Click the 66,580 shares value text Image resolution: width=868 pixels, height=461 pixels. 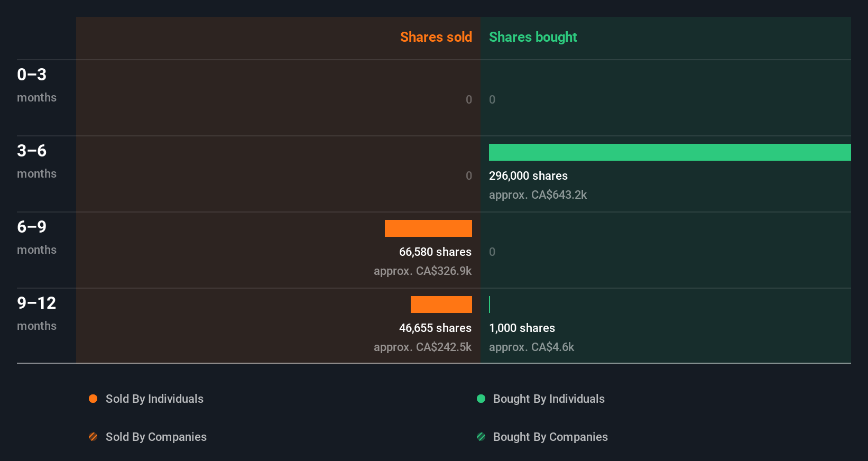(x=435, y=252)
